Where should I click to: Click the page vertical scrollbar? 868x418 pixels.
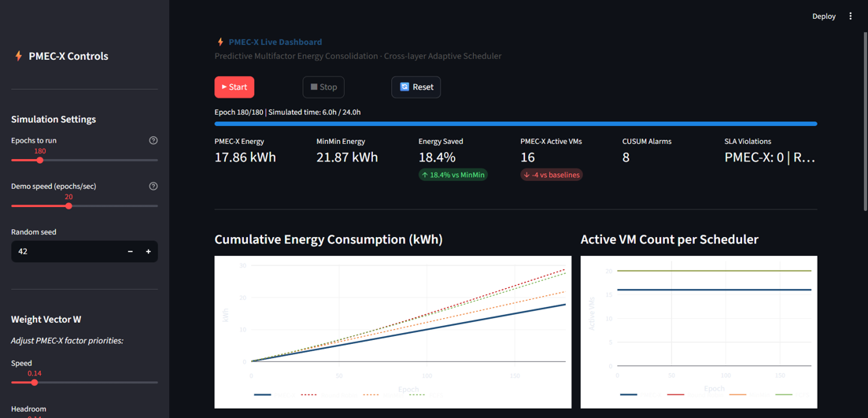tap(865, 122)
